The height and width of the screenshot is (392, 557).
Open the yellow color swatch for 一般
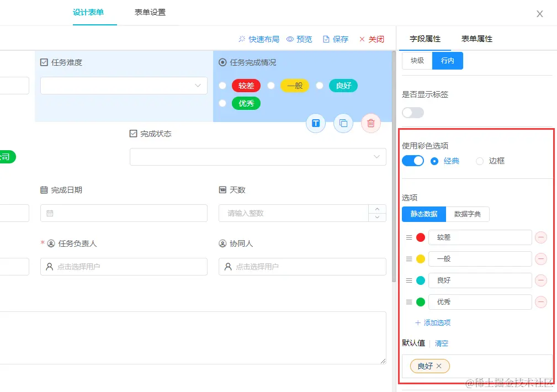point(421,259)
